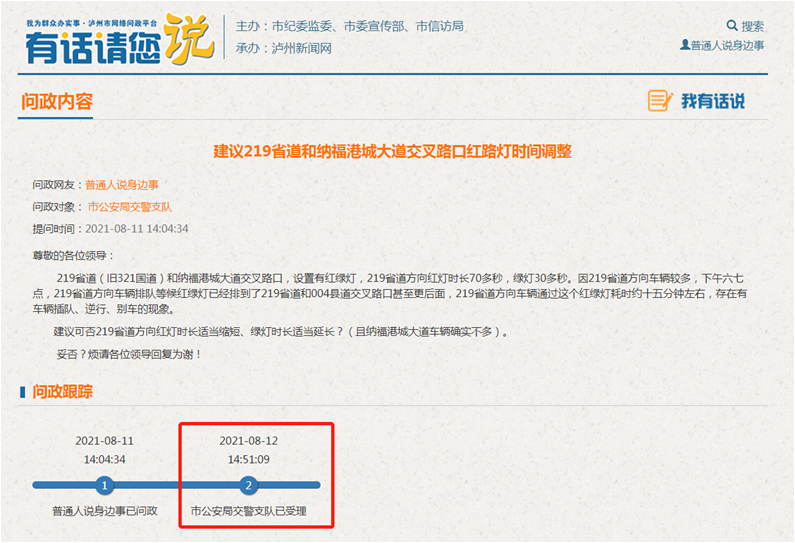Open the 问政内容 section tab

(x=57, y=101)
